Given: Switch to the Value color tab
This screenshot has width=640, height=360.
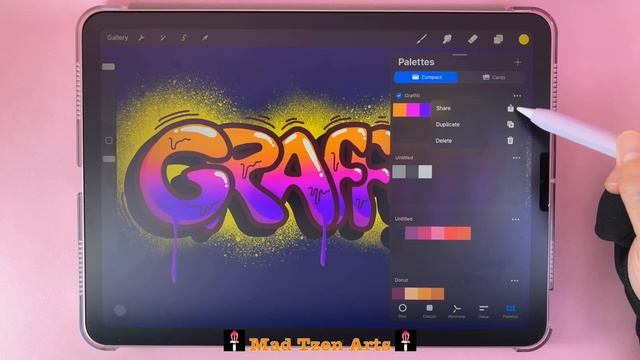Looking at the screenshot, I should [484, 311].
